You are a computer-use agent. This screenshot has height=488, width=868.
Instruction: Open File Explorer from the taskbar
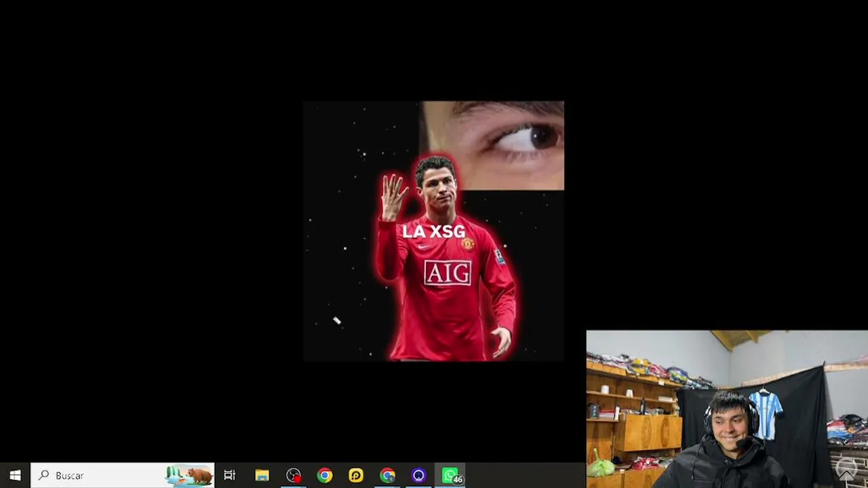point(262,475)
